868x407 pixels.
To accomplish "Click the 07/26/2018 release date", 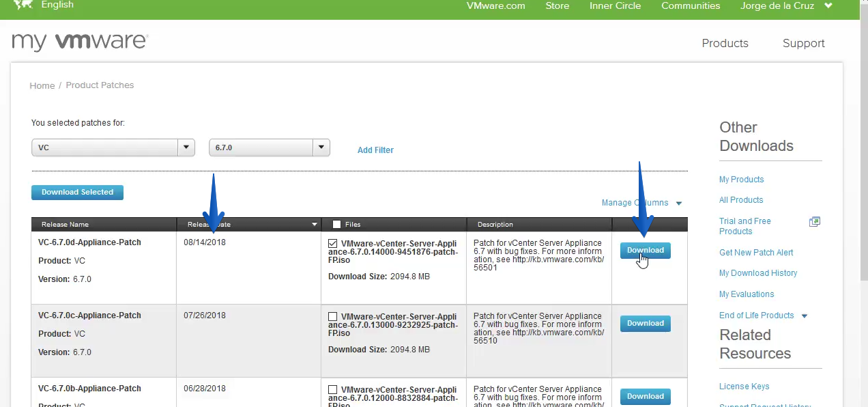I will 204,315.
